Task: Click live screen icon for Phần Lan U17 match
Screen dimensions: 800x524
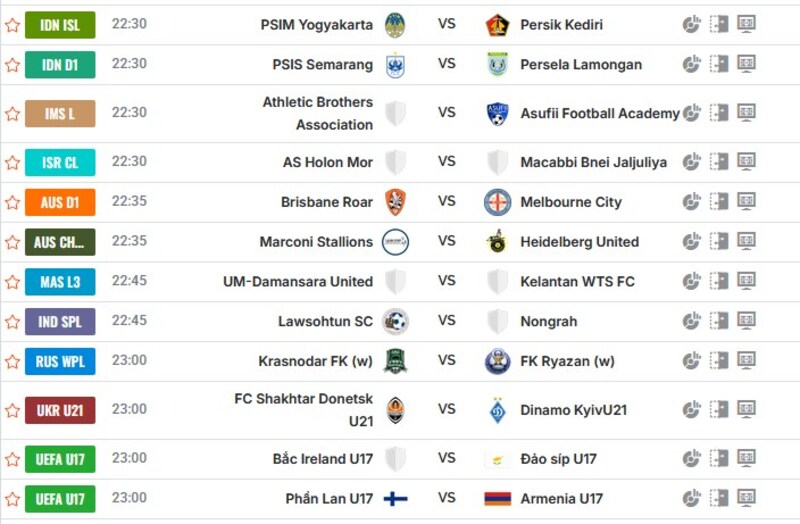Action: pyautogui.click(x=746, y=498)
